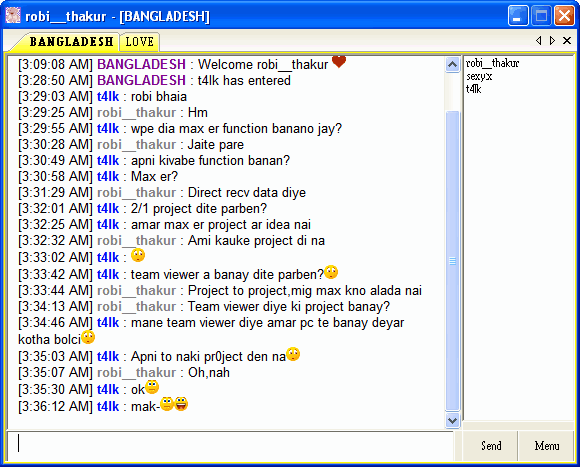Screen dimensions: 580x467
Task: Click the emoticon after 'ok'
Action: (152, 387)
